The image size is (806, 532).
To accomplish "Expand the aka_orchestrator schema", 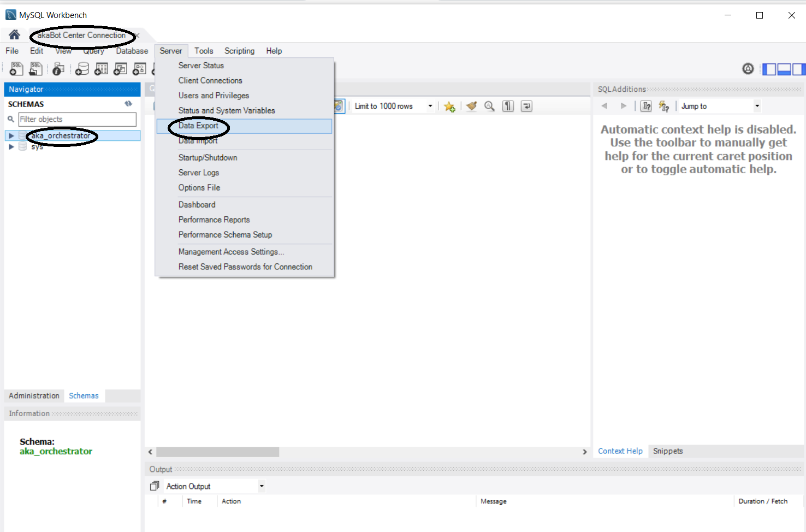I will coord(11,135).
